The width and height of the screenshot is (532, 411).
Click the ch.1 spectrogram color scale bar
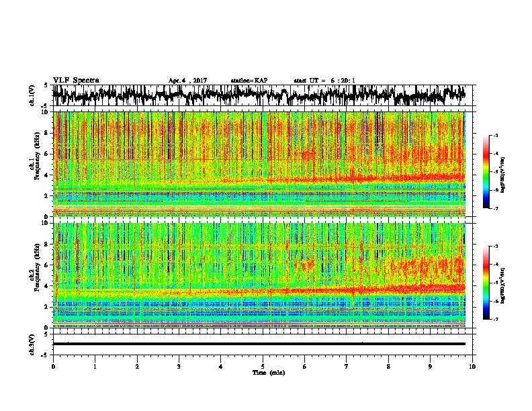tap(486, 172)
